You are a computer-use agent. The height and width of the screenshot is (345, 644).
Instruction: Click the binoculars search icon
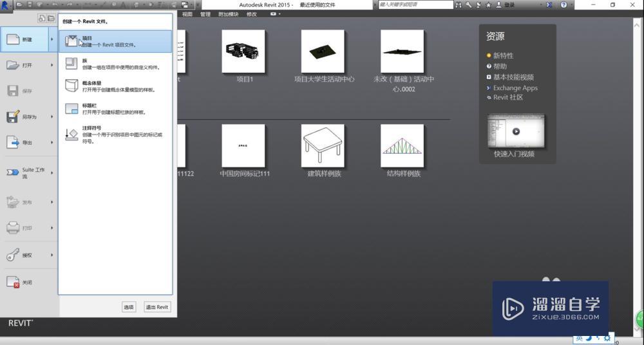pyautogui.click(x=459, y=5)
